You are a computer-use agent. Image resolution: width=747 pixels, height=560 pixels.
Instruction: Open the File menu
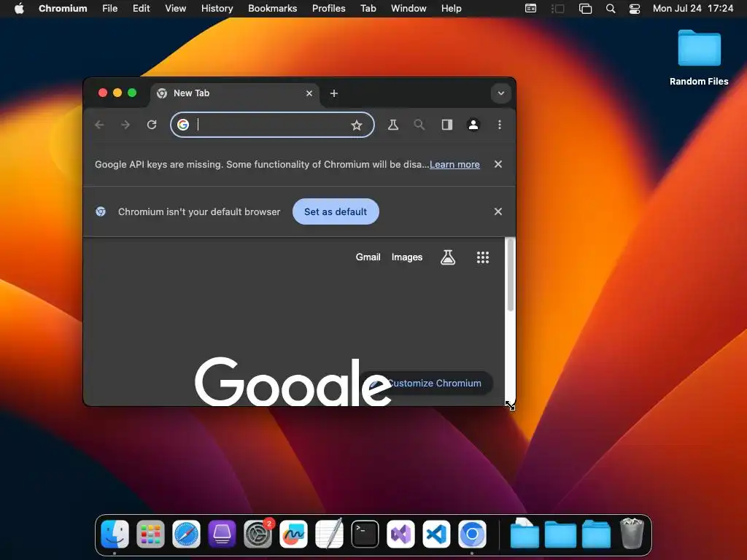tap(109, 9)
